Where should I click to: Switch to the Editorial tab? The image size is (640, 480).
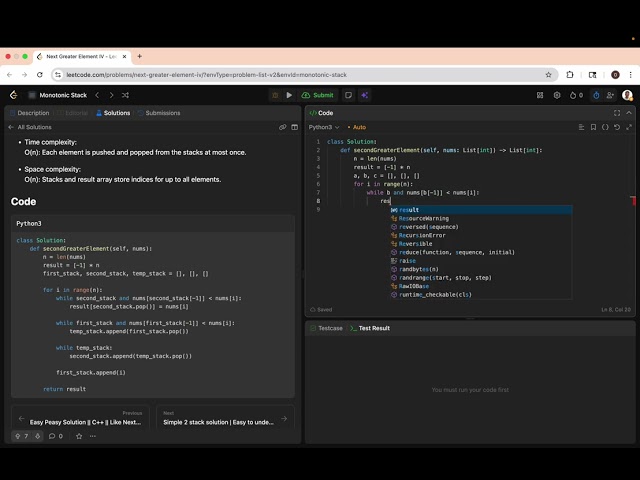click(x=73, y=113)
